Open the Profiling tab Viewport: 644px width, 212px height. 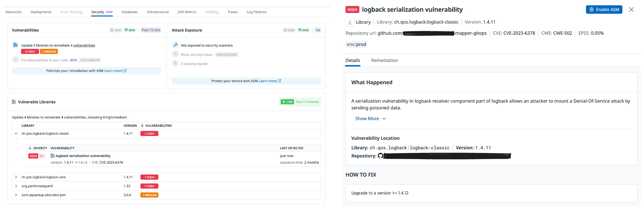[x=212, y=12]
